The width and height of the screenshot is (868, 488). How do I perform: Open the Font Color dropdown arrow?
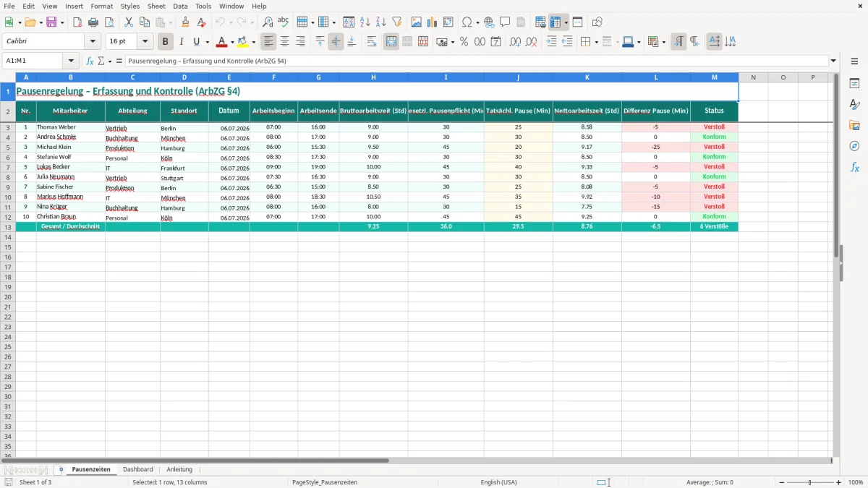pos(232,42)
